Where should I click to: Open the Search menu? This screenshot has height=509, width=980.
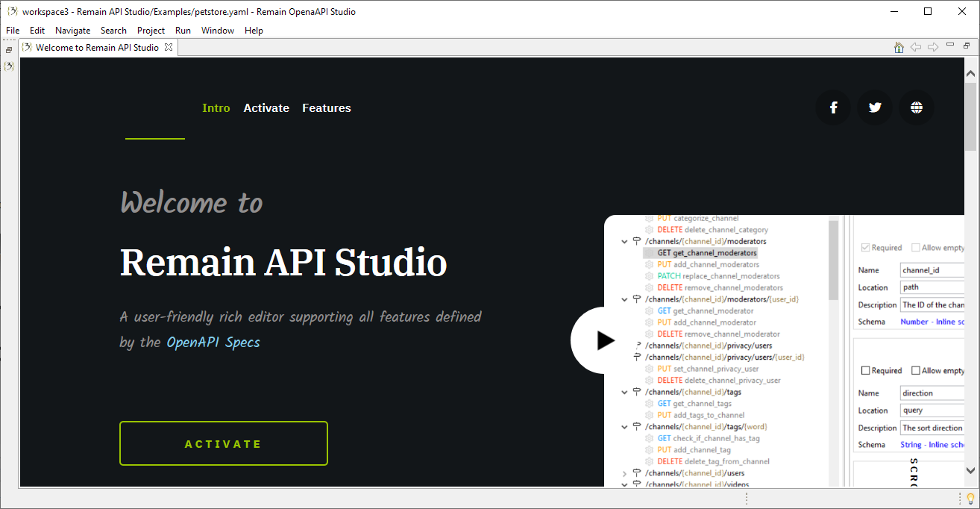pos(113,31)
